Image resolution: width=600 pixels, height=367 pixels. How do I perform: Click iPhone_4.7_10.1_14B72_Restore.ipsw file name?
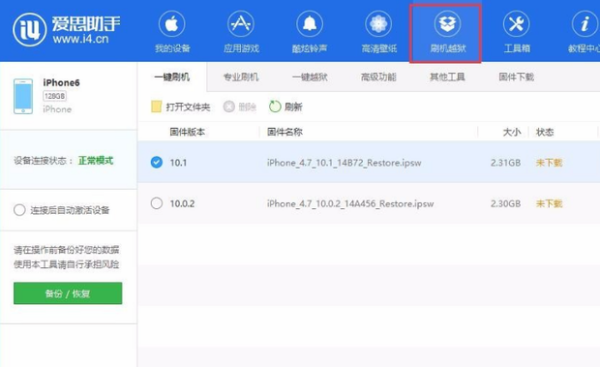point(344,163)
